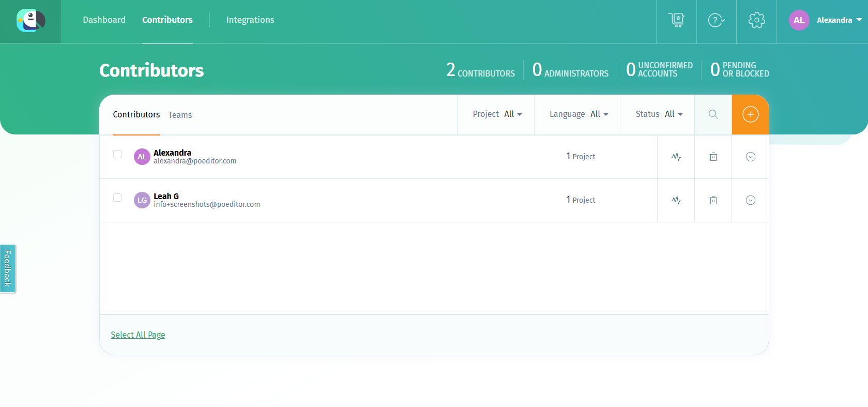Click the search magnifier icon
Screen dimensions: 868x407
[x=713, y=114]
